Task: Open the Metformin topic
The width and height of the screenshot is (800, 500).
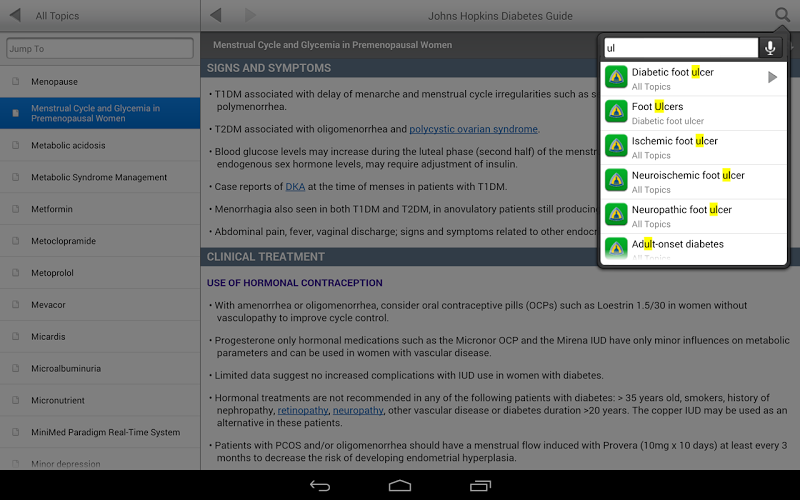Action: click(100, 209)
